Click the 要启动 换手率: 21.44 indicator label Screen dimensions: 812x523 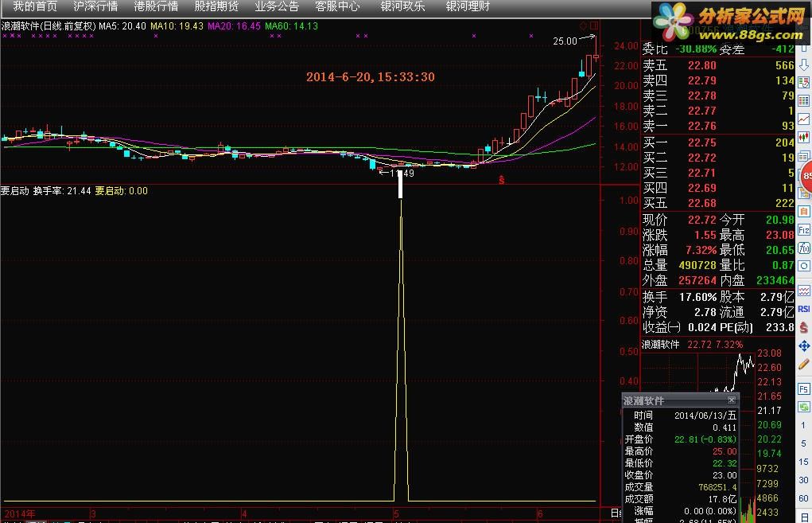point(45,191)
